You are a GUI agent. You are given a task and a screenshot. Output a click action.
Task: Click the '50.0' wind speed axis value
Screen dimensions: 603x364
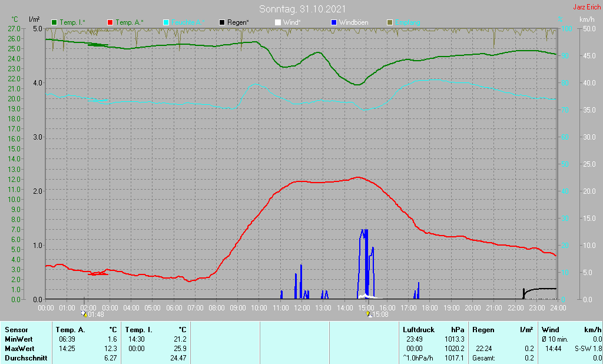click(x=589, y=29)
